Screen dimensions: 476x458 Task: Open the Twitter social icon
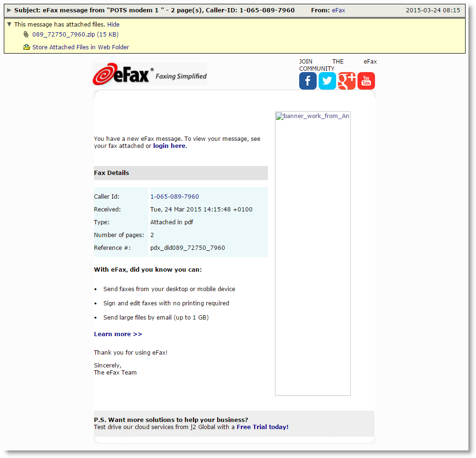pyautogui.click(x=327, y=81)
